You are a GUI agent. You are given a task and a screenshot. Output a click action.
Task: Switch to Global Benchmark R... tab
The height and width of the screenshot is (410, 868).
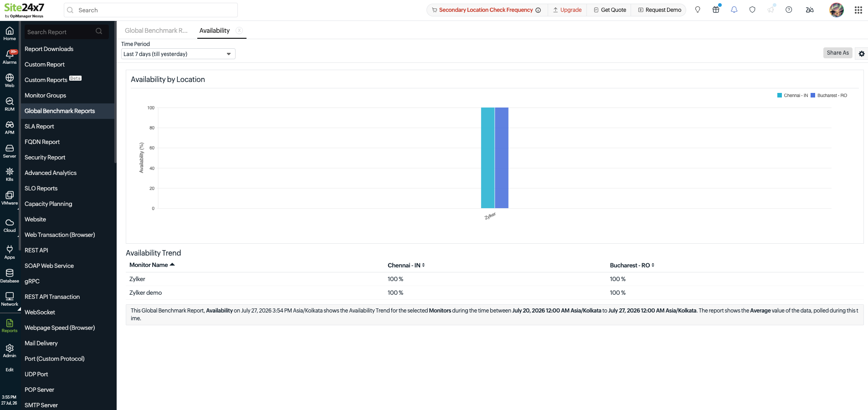pos(156,31)
